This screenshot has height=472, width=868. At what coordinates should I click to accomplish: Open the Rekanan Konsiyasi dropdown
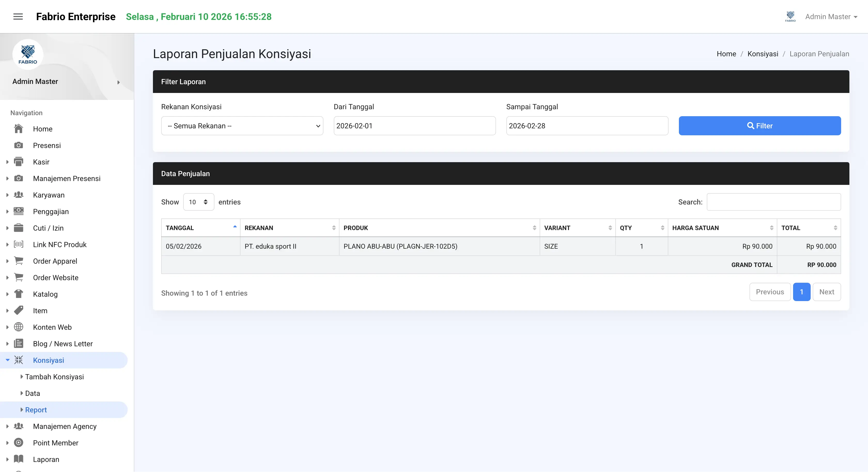tap(242, 126)
